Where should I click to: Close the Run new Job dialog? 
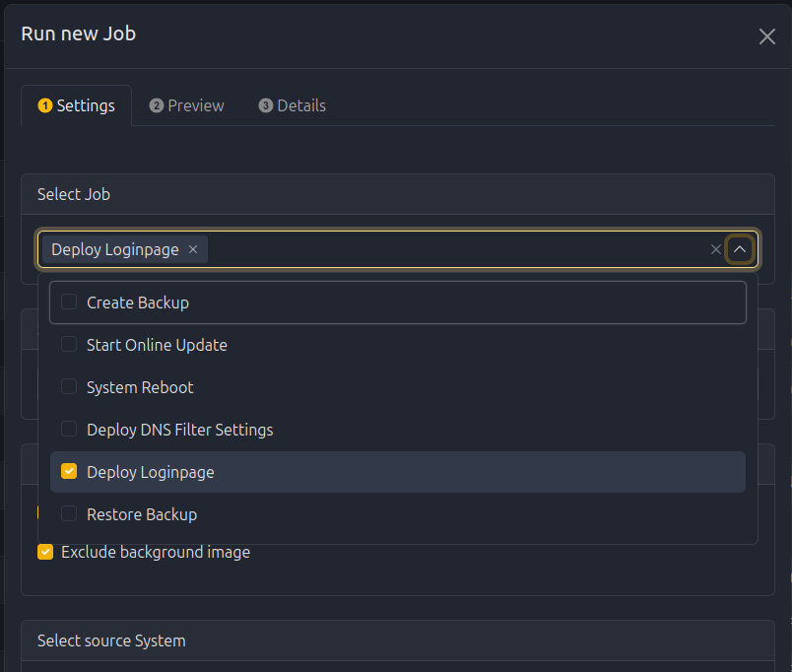point(766,36)
